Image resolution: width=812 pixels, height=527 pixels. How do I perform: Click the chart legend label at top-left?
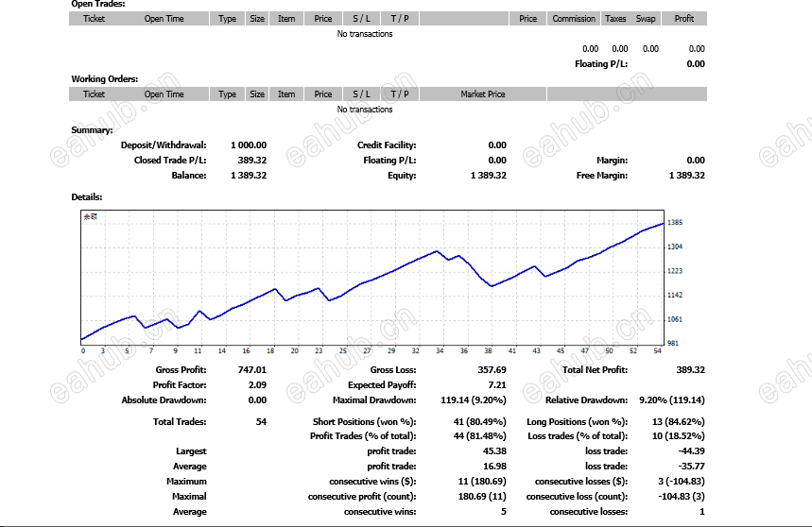pos(90,216)
